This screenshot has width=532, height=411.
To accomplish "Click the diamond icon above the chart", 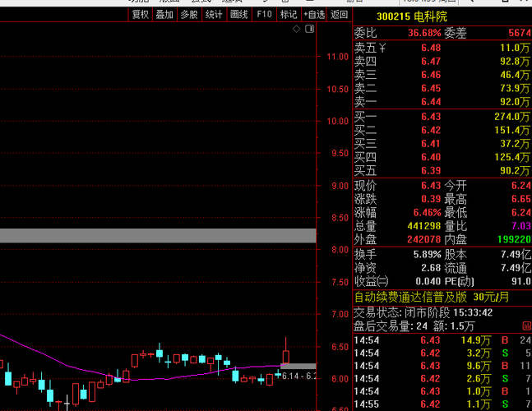I will pos(297,29).
